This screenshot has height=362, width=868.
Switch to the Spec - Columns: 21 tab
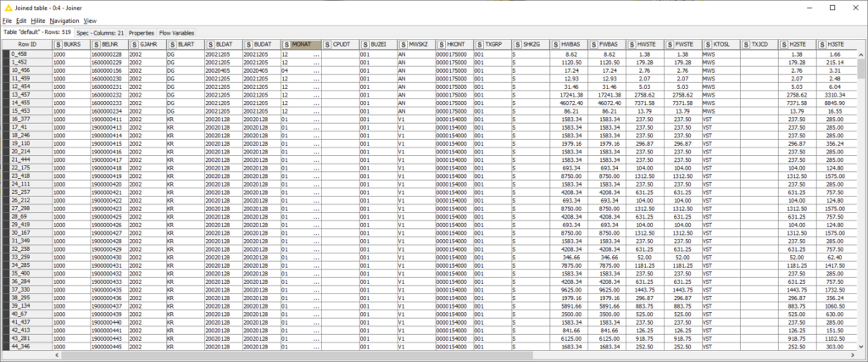click(100, 32)
